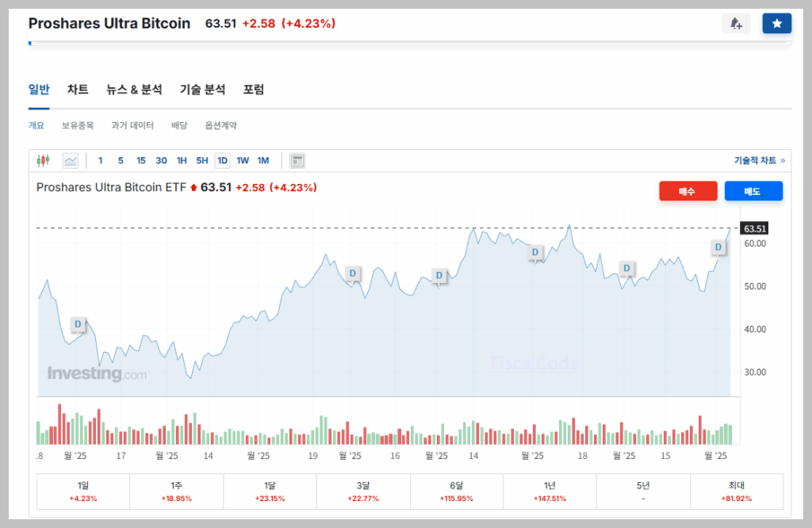Screen dimensions: 812x528
Task: Open the chart news/table icon
Action: point(297,161)
